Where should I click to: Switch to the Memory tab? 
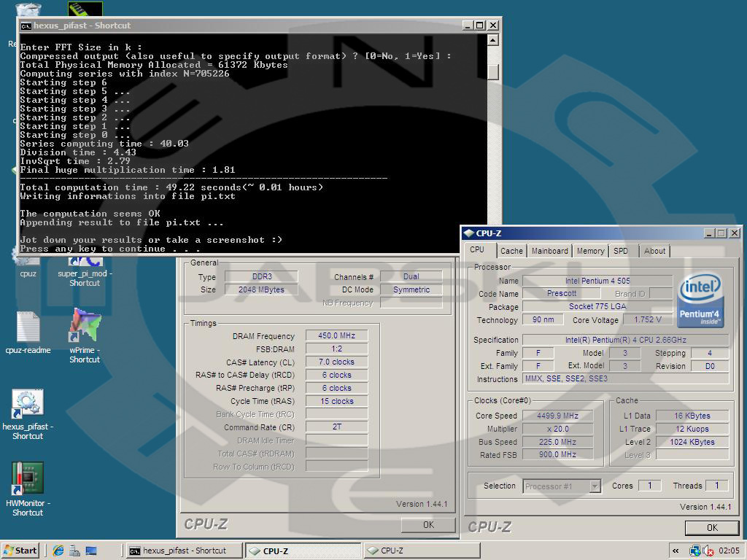pyautogui.click(x=591, y=251)
